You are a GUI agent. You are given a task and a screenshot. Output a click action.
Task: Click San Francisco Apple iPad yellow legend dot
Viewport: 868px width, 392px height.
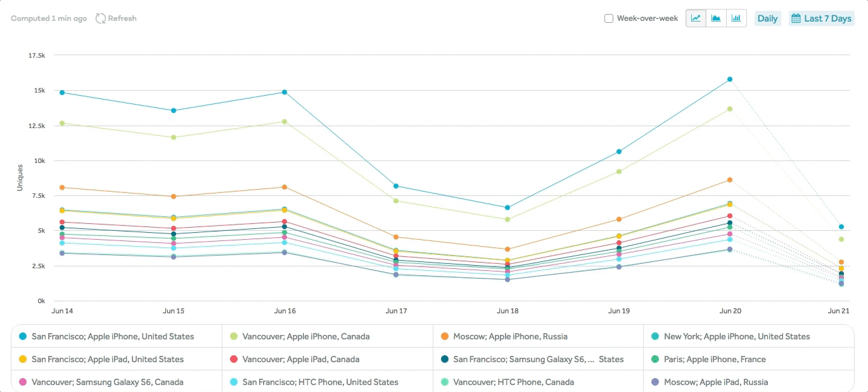pos(23,359)
